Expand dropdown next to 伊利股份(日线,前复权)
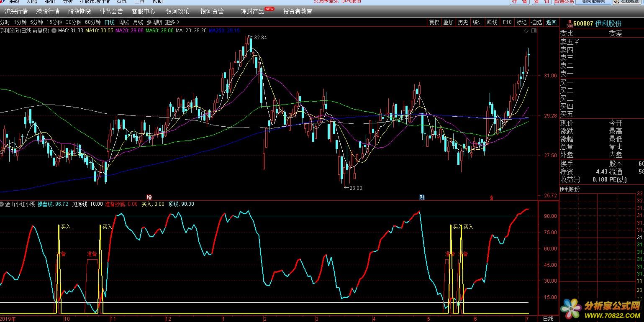644x322 pixels. pos(54,31)
